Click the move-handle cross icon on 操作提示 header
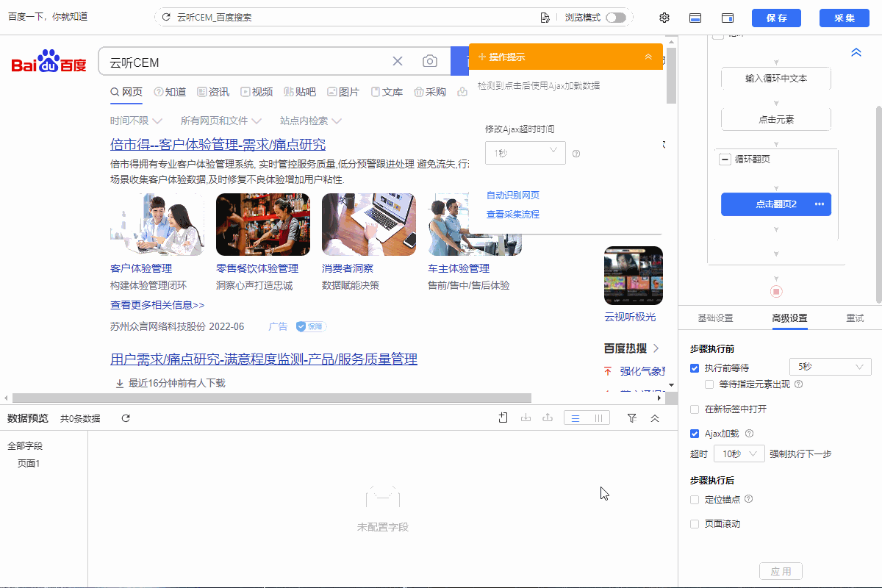 (x=482, y=57)
